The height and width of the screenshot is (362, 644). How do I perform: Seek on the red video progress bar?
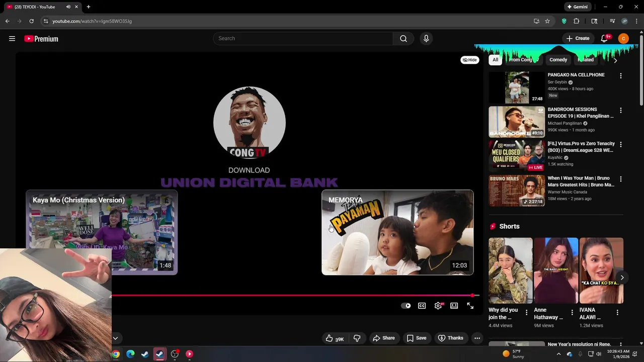(294, 295)
